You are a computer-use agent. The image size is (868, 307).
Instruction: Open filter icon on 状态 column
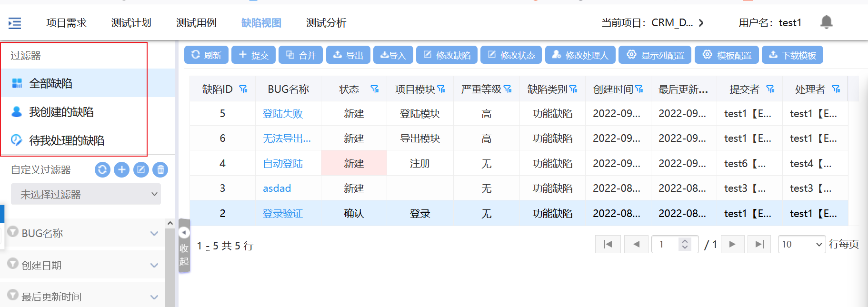[375, 89]
